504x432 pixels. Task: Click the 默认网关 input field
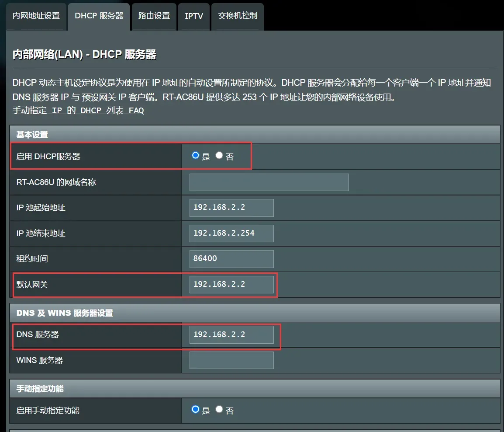pos(231,285)
